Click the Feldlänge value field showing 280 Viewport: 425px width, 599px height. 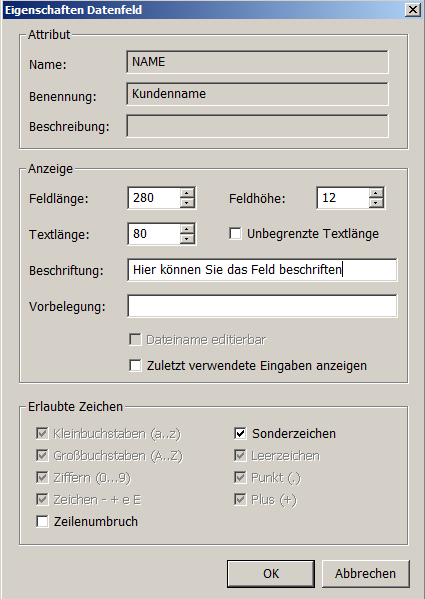point(154,198)
